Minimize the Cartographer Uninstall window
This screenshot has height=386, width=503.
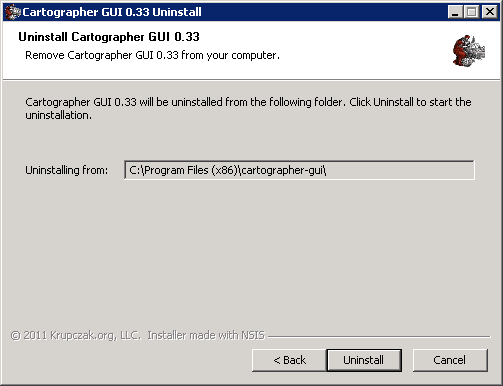point(455,12)
